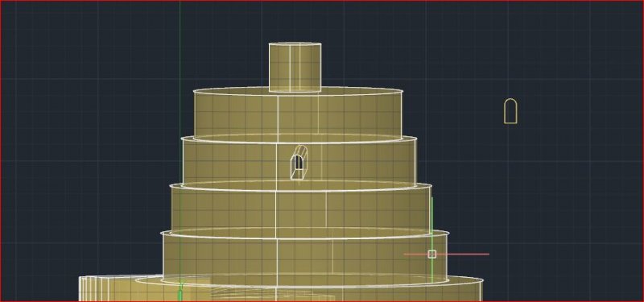This screenshot has width=644, height=302.
Task: Click the vertical seam on second tier
Action: (278, 118)
